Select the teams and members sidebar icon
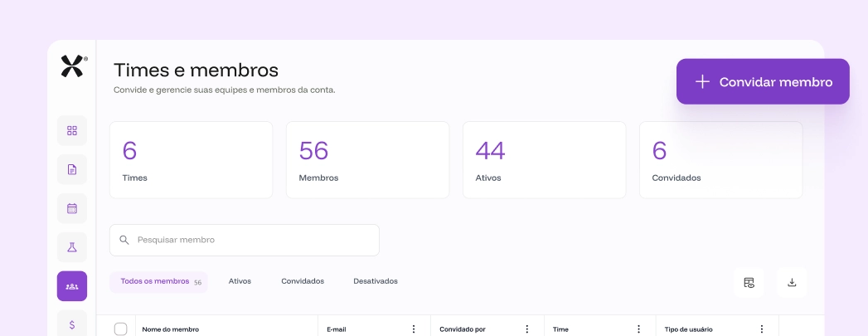868x336 pixels. [x=72, y=286]
